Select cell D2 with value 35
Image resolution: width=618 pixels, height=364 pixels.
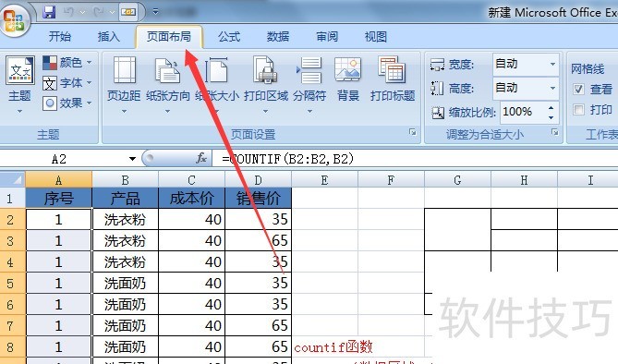click(x=258, y=219)
